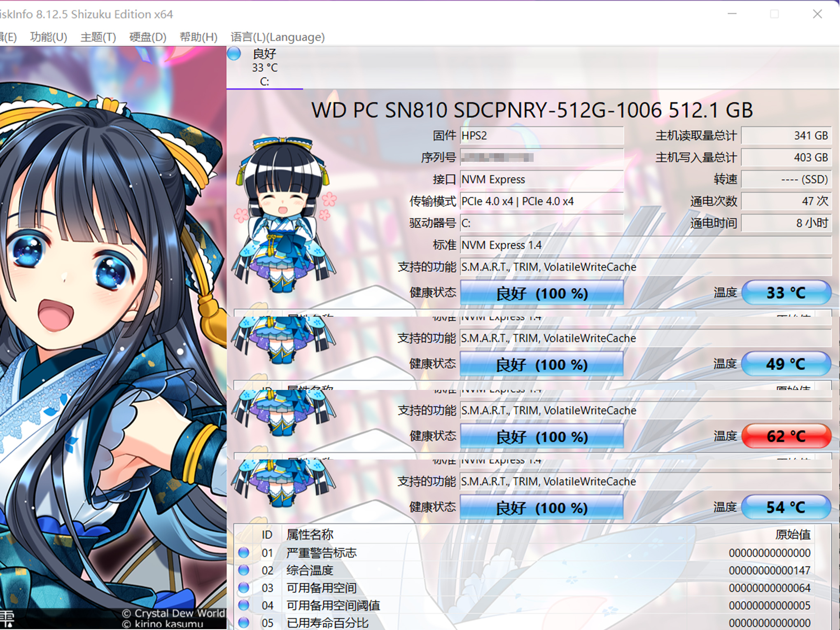
Task: Select the C: drive tab showing 33 °C
Action: click(265, 68)
